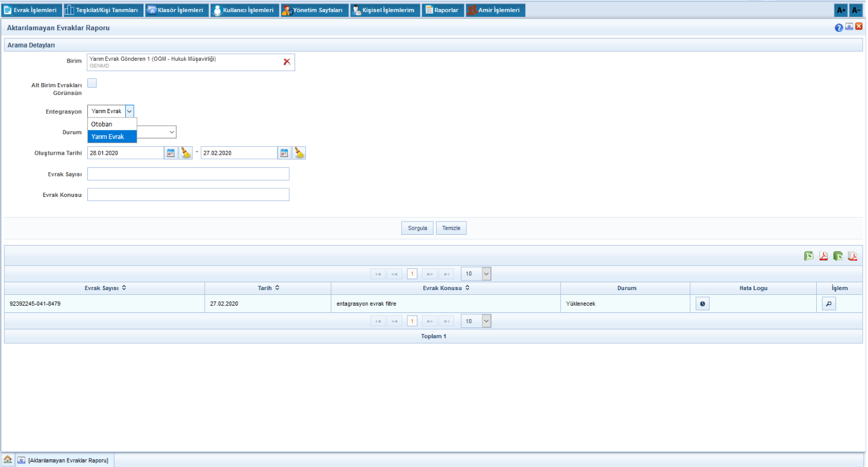This screenshot has width=868, height=467.
Task: Sort the table by Tarih column
Action: coord(269,288)
